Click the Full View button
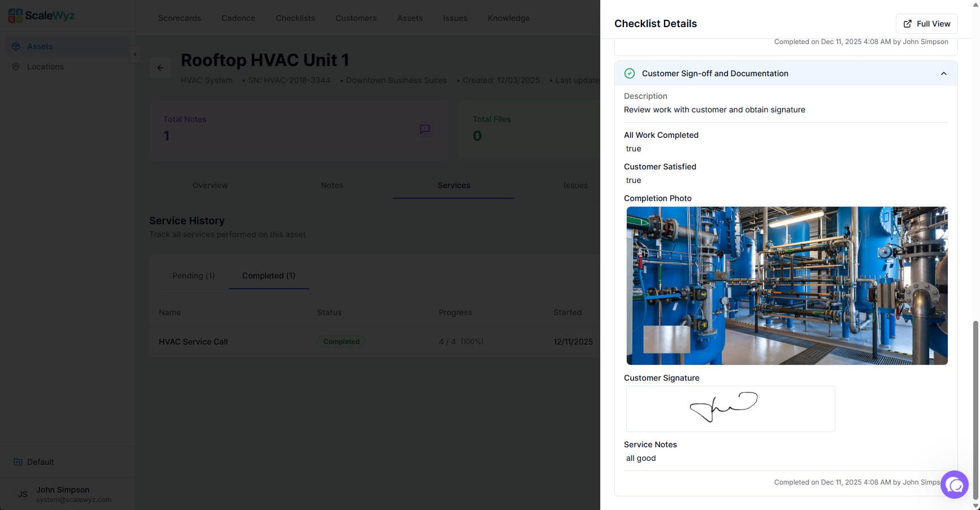The width and height of the screenshot is (980, 510). pos(926,23)
